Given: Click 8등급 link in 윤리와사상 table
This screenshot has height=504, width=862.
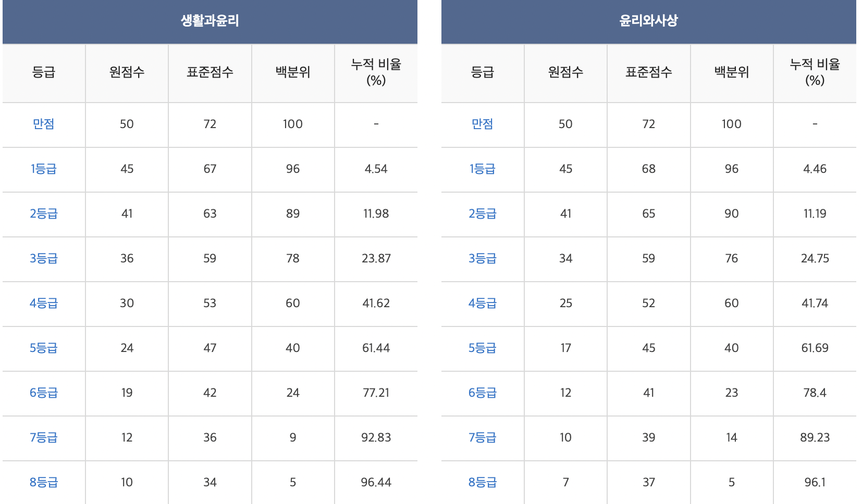Looking at the screenshot, I should coord(483,482).
